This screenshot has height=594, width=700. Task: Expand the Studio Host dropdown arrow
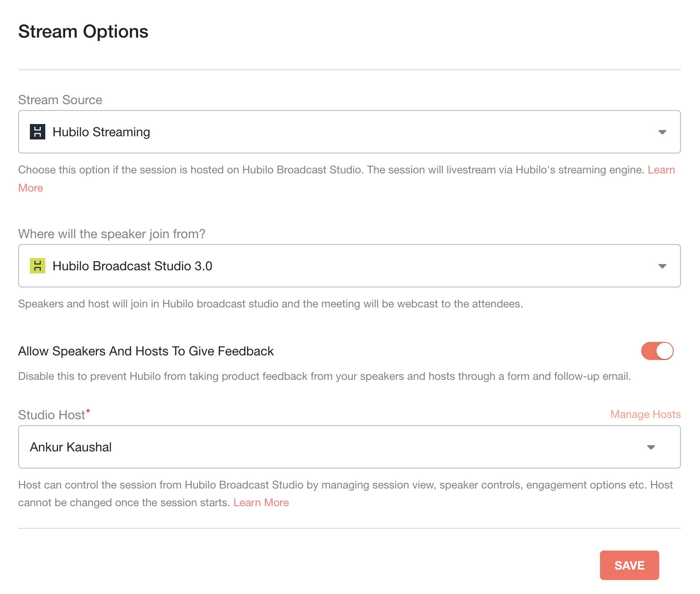[x=651, y=447]
